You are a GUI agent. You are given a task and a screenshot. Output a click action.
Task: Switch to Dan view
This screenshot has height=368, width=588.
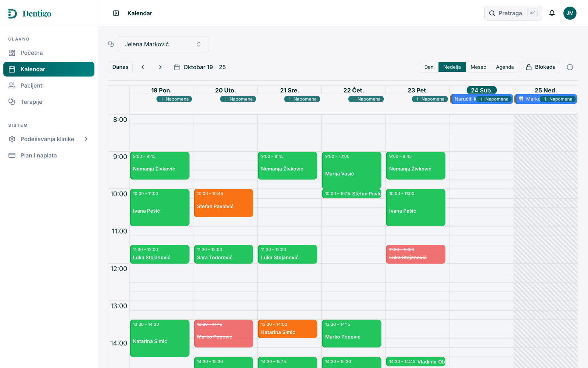tap(429, 67)
